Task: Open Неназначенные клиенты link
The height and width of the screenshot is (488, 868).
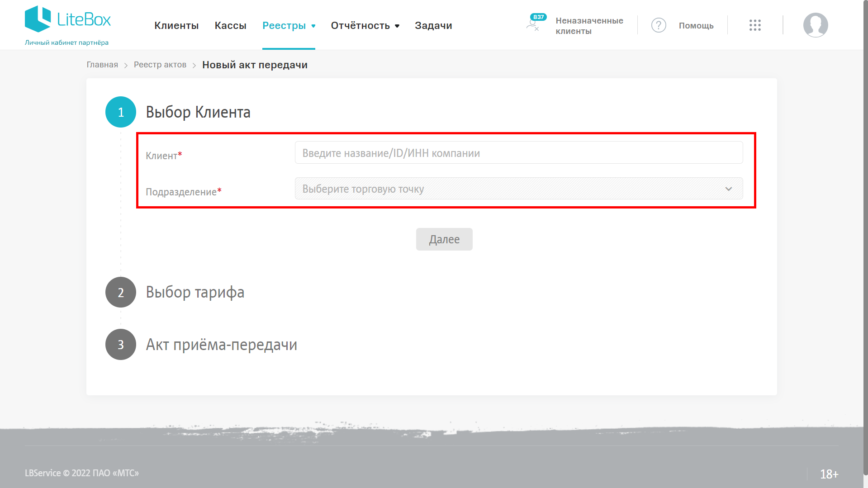Action: tap(589, 26)
